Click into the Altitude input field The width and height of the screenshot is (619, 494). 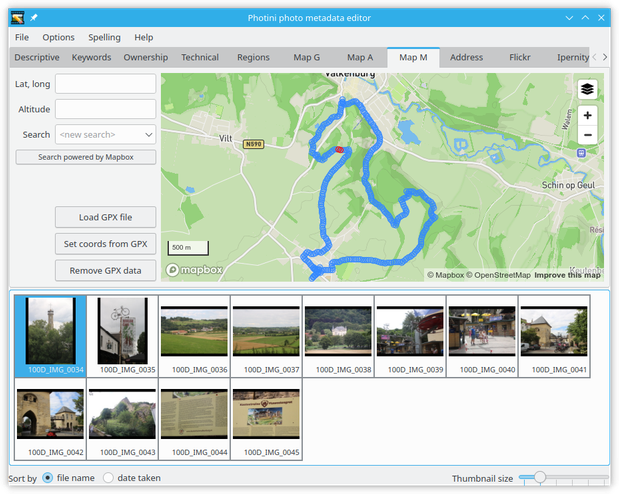click(x=105, y=109)
